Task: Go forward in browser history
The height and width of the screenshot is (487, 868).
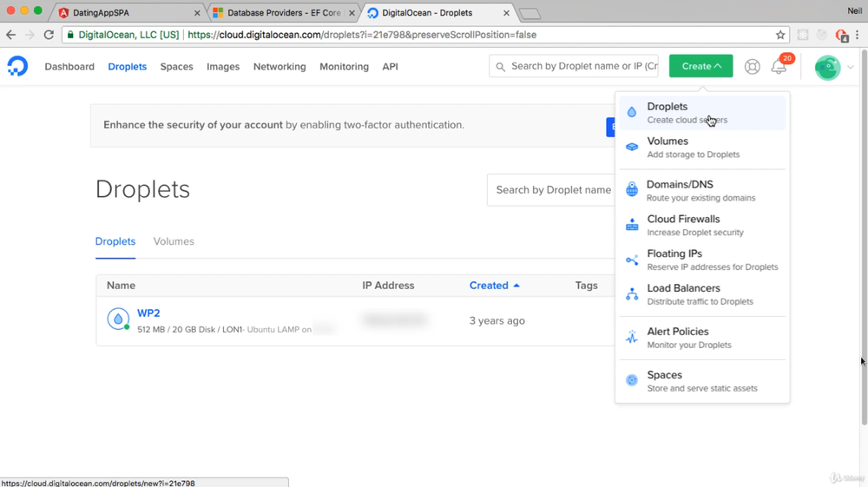Action: (30, 35)
